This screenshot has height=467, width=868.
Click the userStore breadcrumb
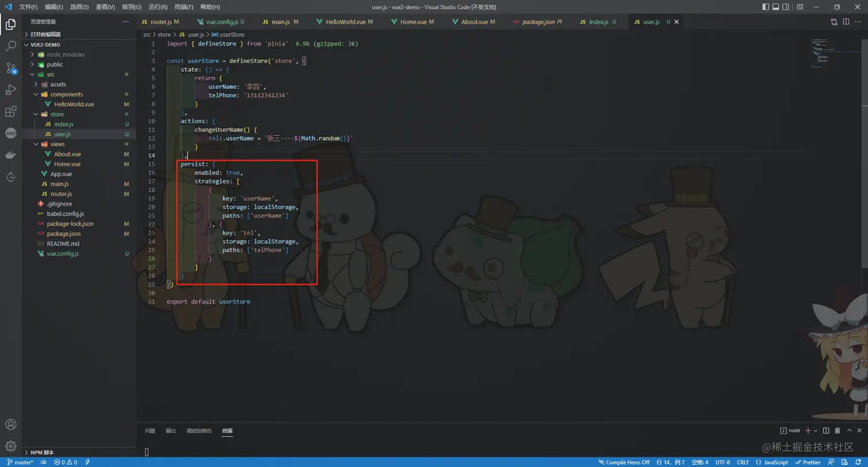pyautogui.click(x=228, y=34)
